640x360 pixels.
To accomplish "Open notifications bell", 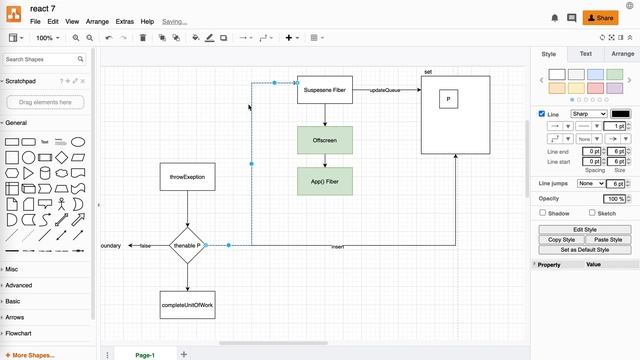I will point(554,18).
